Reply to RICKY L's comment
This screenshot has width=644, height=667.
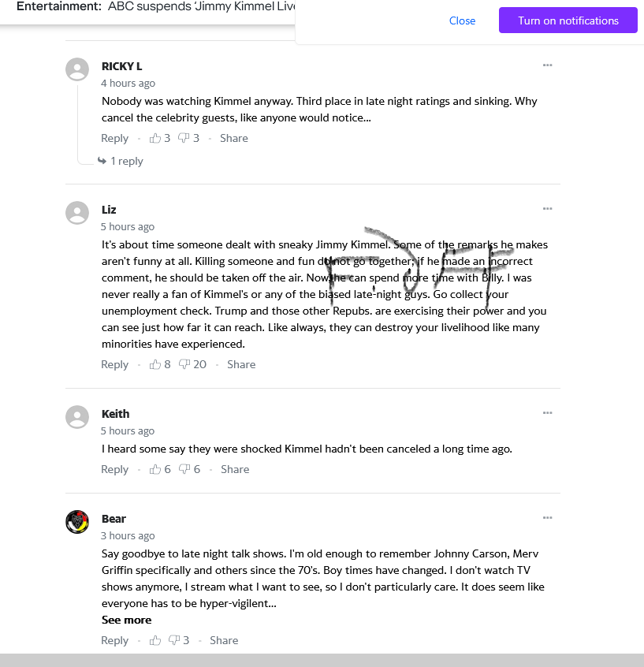click(114, 138)
